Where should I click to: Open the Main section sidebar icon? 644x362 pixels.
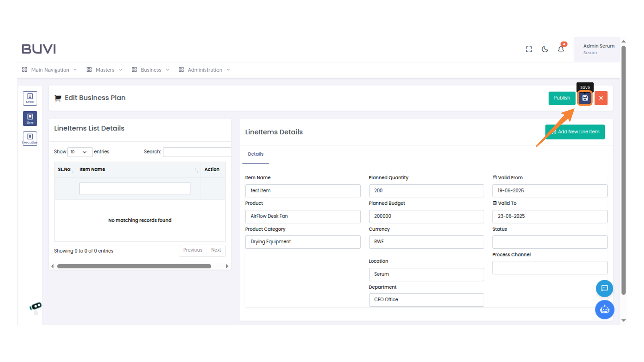[30, 98]
